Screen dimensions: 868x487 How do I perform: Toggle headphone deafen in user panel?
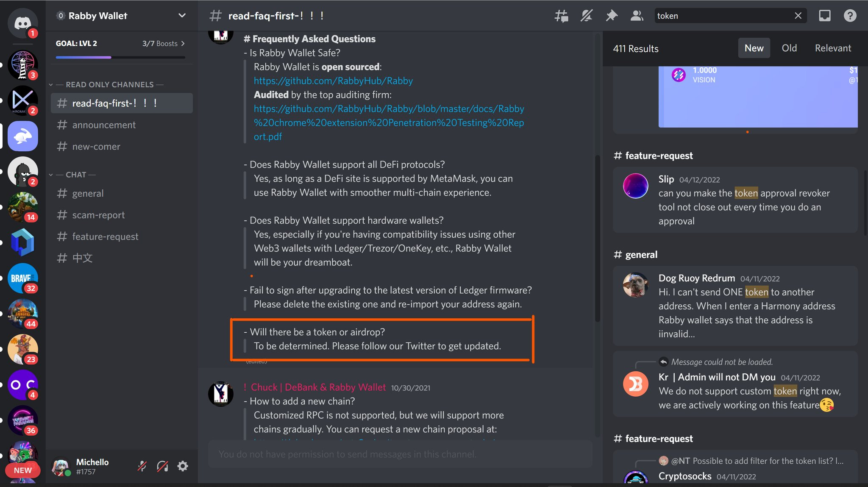162,466
